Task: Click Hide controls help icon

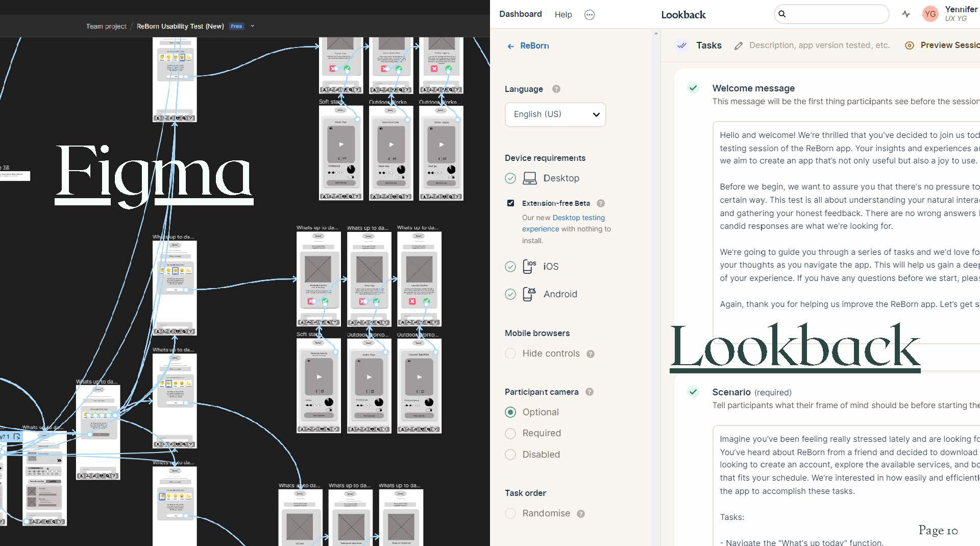Action: [591, 354]
